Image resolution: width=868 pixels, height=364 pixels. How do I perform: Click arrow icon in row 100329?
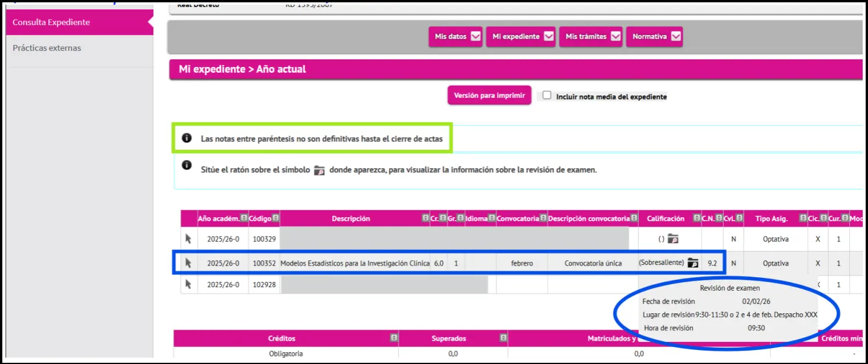tap(188, 239)
